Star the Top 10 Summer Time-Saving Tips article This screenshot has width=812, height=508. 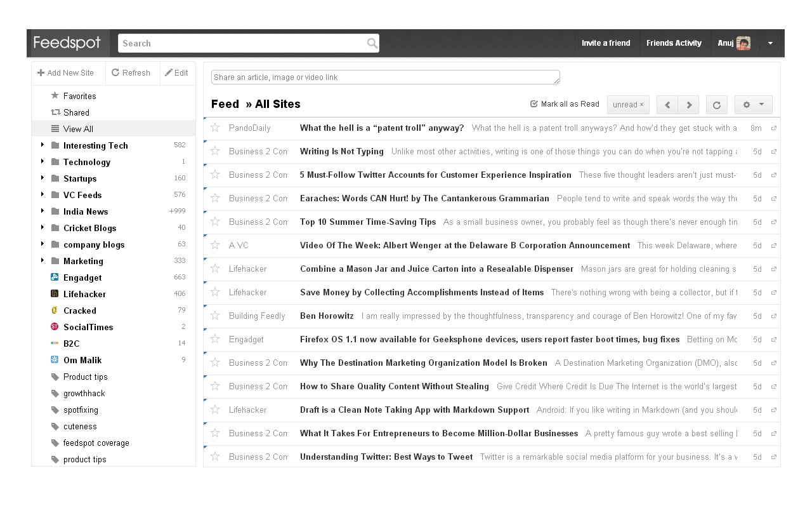point(215,222)
